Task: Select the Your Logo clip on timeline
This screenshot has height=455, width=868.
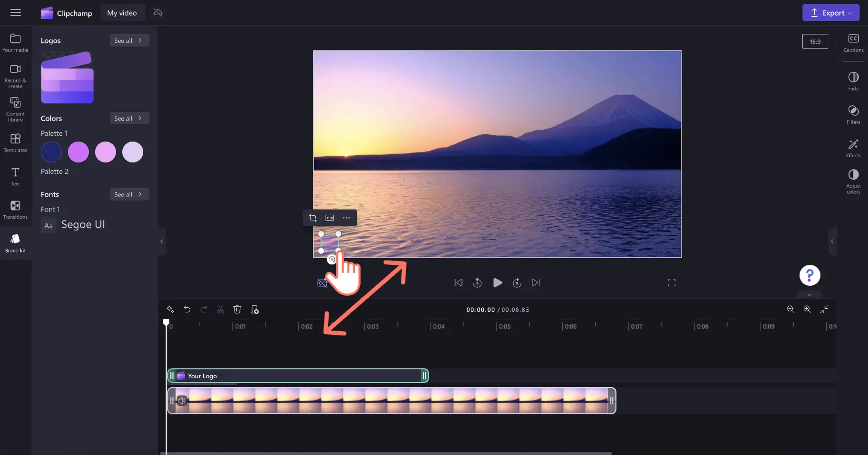Action: click(x=298, y=376)
